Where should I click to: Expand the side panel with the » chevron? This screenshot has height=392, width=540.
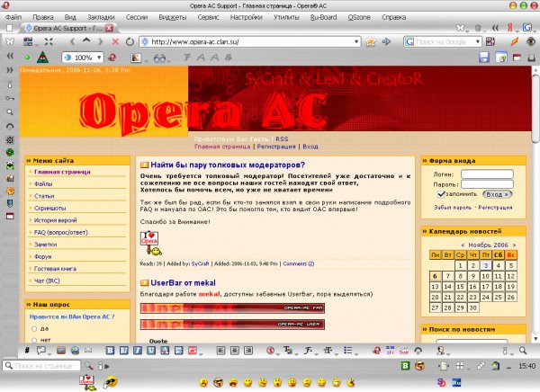pyautogui.click(x=10, y=70)
